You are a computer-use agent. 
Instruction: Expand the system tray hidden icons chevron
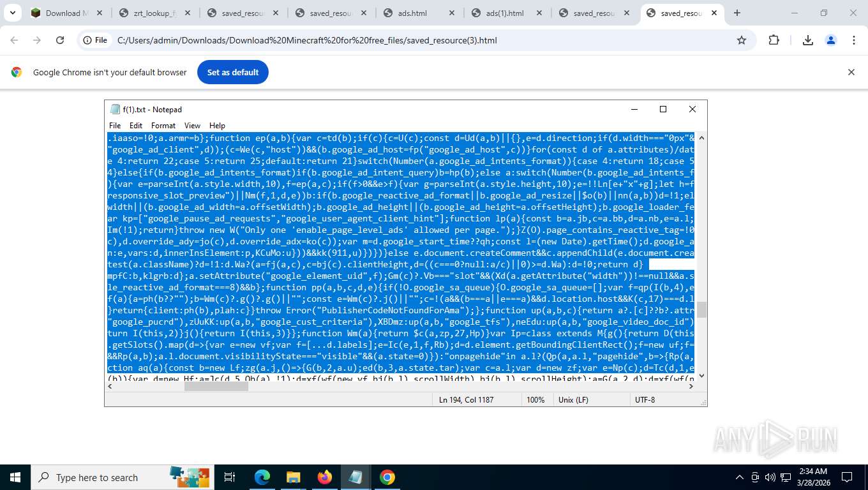click(x=740, y=477)
